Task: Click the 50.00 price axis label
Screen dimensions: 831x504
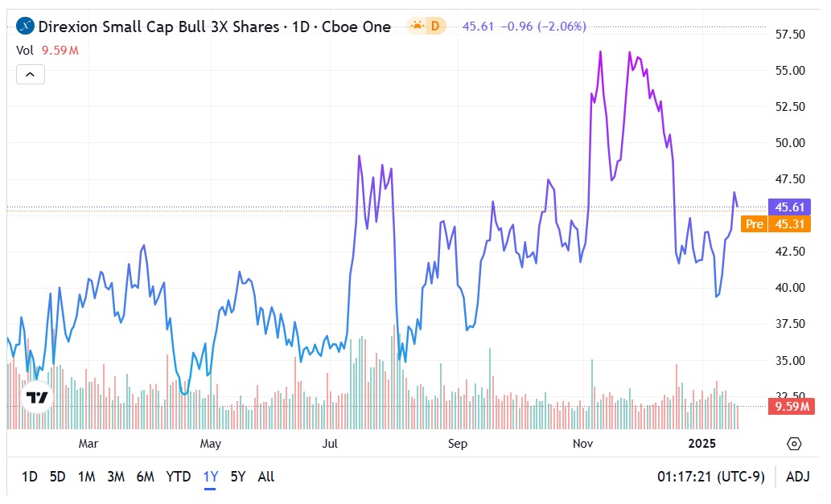Action: pyautogui.click(x=789, y=143)
